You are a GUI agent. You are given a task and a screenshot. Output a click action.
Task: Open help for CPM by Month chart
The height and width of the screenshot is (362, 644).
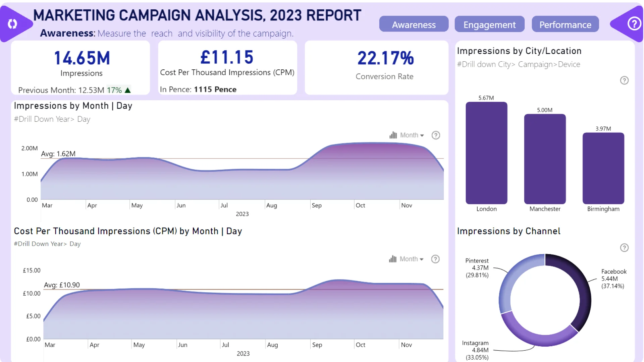click(435, 259)
